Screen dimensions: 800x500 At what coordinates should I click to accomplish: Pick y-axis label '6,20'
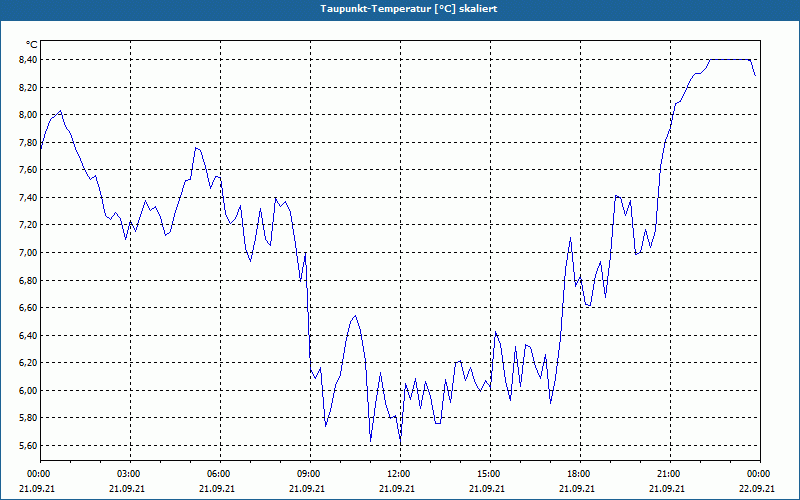point(29,363)
